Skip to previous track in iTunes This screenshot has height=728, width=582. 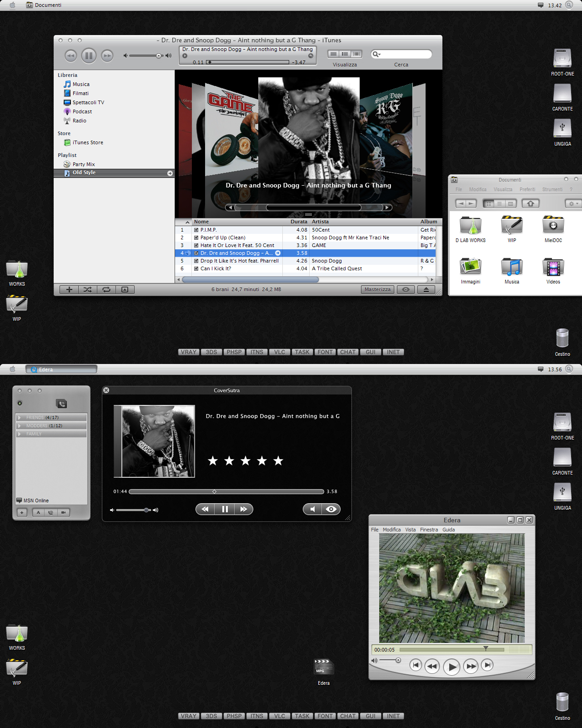coord(70,56)
